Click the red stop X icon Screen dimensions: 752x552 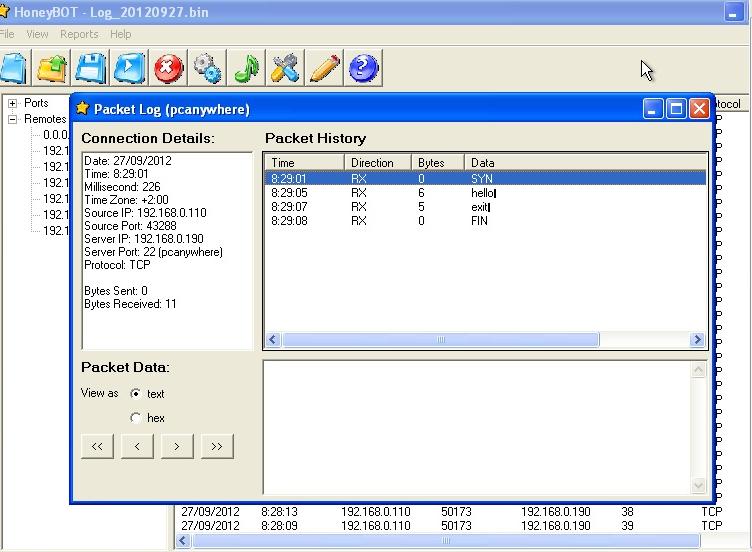click(x=168, y=68)
